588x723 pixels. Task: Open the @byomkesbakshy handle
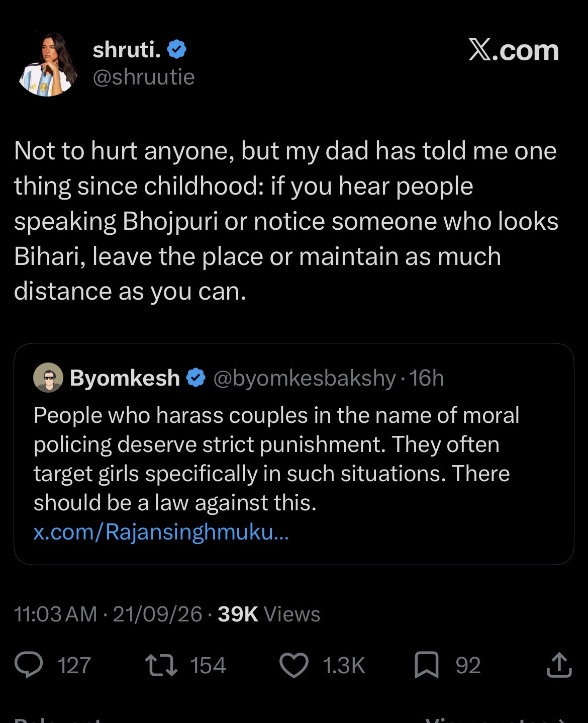tap(305, 378)
